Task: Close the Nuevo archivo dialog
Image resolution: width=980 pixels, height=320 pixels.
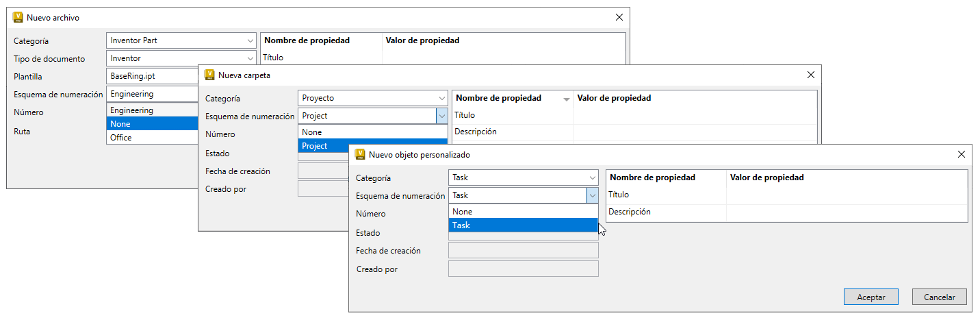Action: (619, 18)
